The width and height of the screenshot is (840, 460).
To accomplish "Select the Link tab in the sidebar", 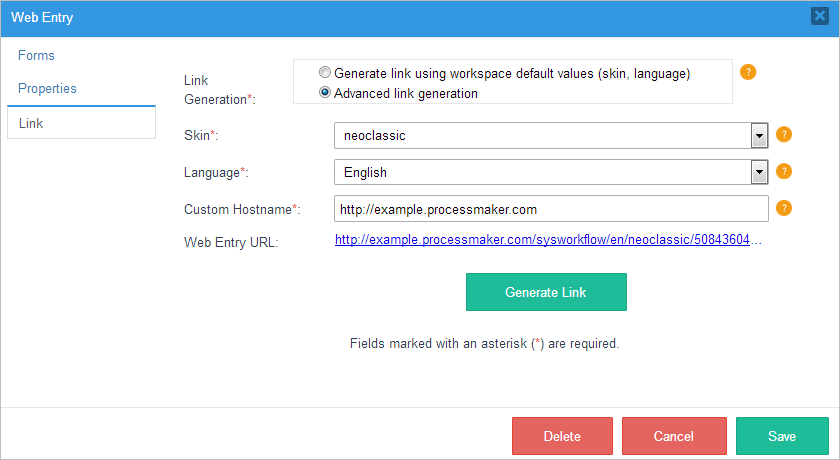I will pos(31,123).
